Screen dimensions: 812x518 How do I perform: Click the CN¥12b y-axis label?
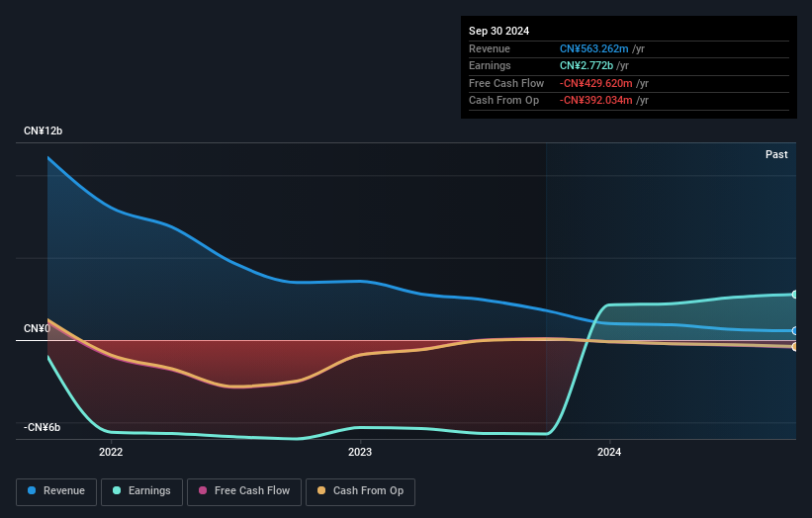point(43,130)
